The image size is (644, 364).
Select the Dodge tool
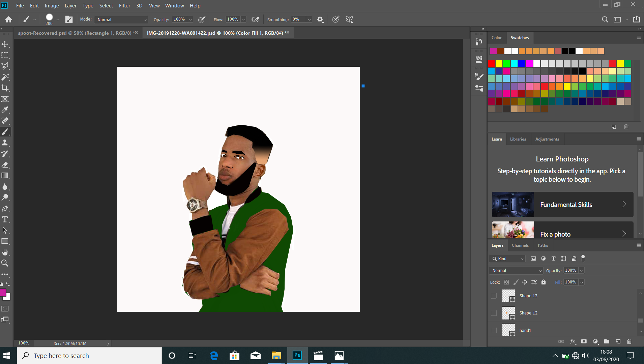pyautogui.click(x=5, y=198)
